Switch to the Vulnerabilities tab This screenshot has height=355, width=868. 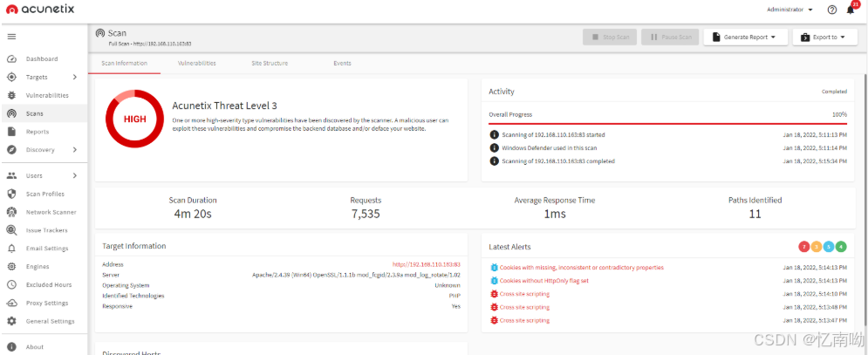[196, 63]
